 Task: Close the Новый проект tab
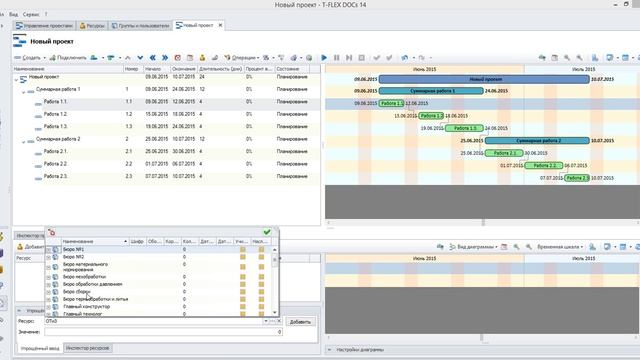click(220, 25)
